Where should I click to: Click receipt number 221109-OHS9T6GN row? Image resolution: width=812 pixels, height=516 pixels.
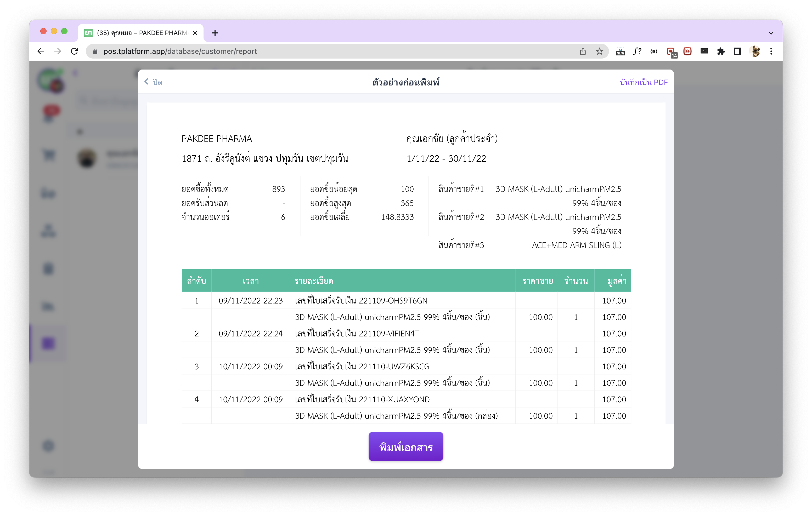click(361, 301)
